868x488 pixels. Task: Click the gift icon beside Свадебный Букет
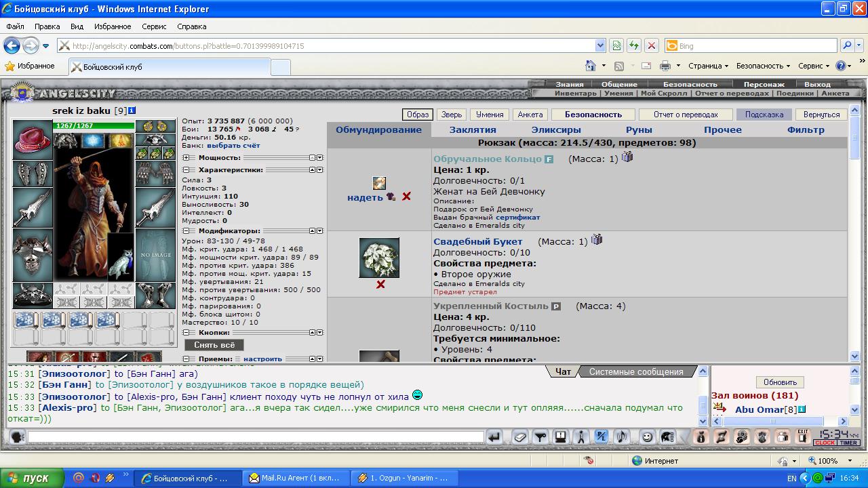click(x=597, y=239)
